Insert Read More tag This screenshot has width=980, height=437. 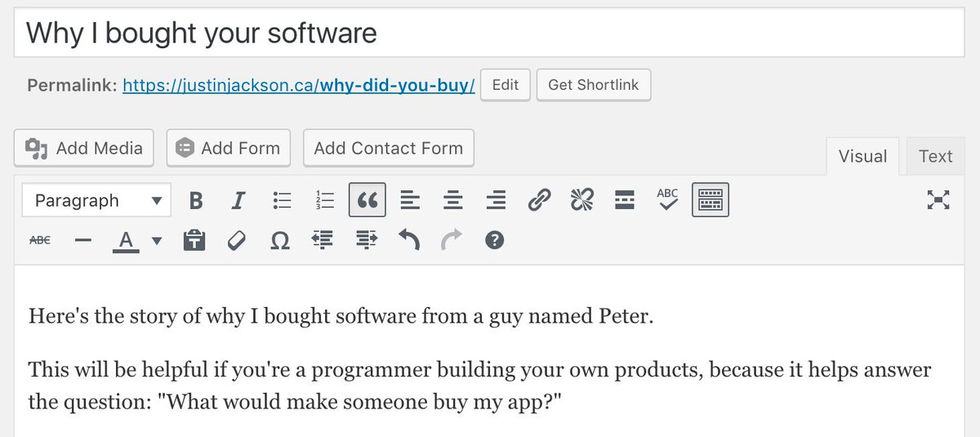pyautogui.click(x=625, y=200)
